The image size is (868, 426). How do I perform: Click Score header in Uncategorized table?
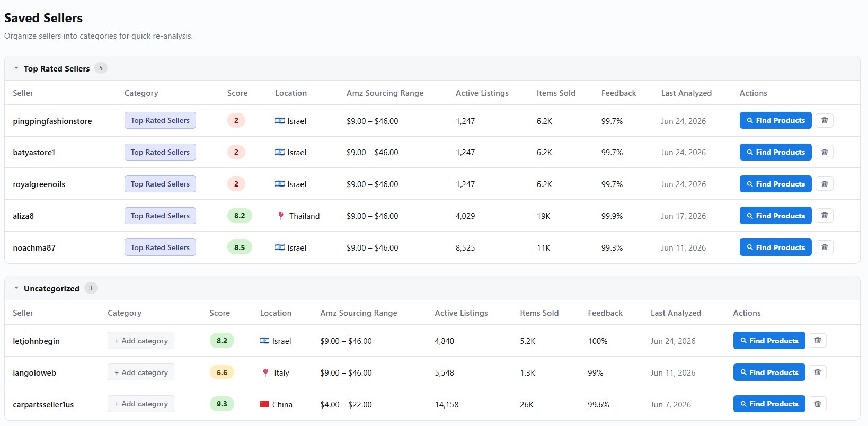tap(219, 313)
